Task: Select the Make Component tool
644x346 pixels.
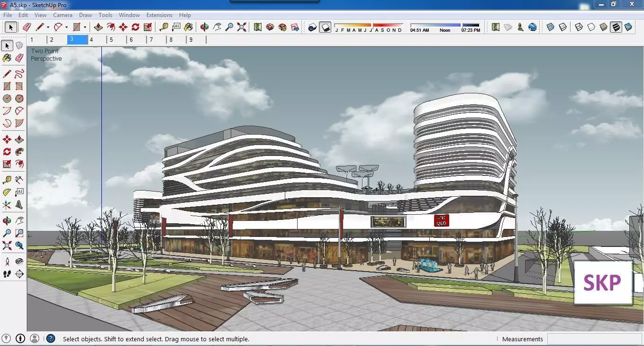Action: [x=19, y=46]
